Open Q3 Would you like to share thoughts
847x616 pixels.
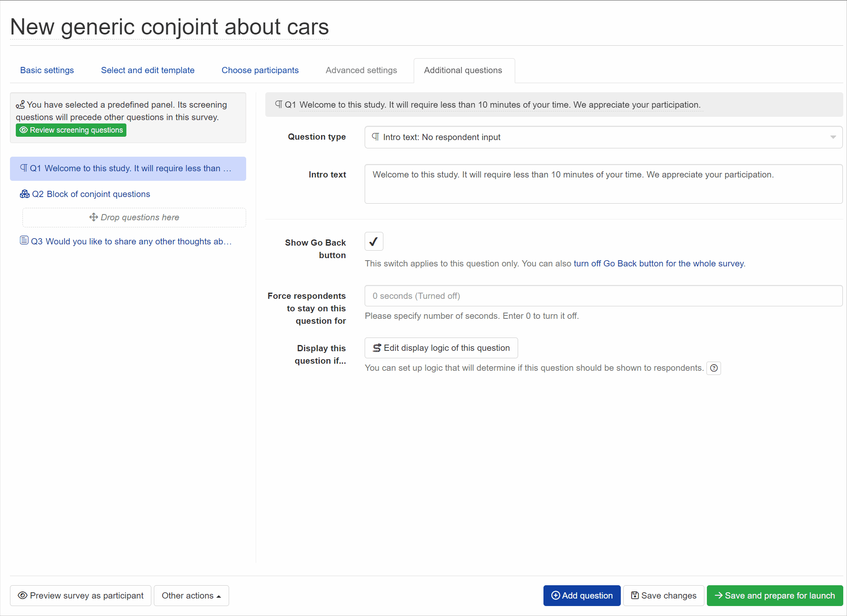[126, 241]
